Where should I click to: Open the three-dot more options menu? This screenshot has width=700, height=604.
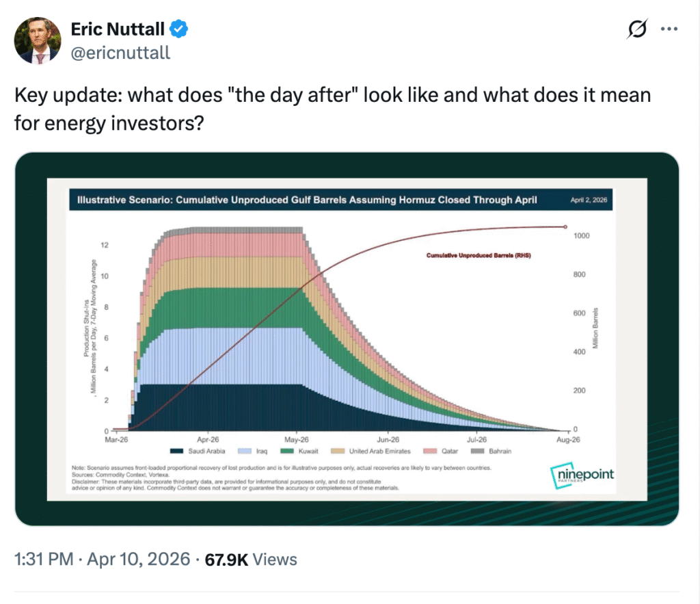pos(670,30)
